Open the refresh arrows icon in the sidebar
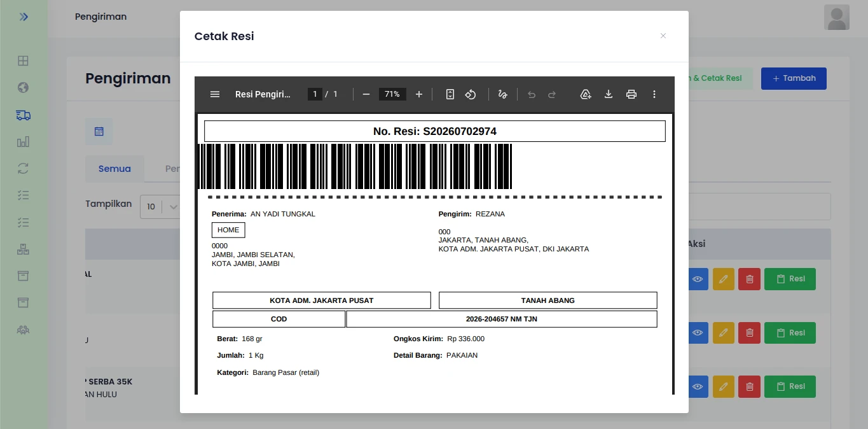868x429 pixels. click(23, 169)
